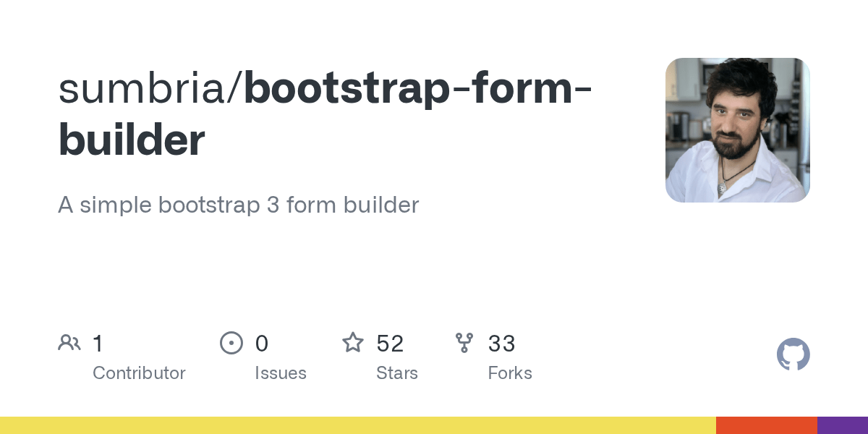This screenshot has height=434, width=868.
Task: Click the yellow language bar segment
Action: tap(358, 425)
